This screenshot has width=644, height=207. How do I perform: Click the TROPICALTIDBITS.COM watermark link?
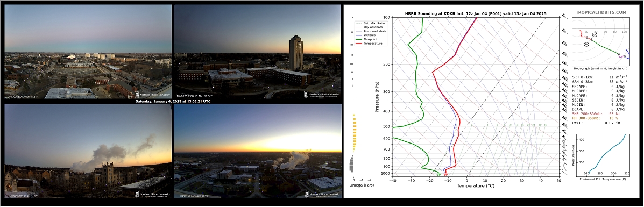(600, 13)
